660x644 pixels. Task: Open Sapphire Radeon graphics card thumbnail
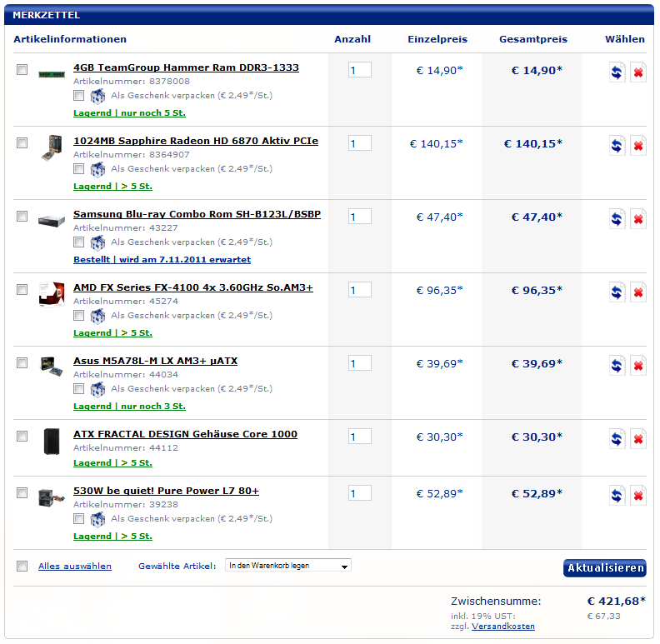[x=52, y=147]
